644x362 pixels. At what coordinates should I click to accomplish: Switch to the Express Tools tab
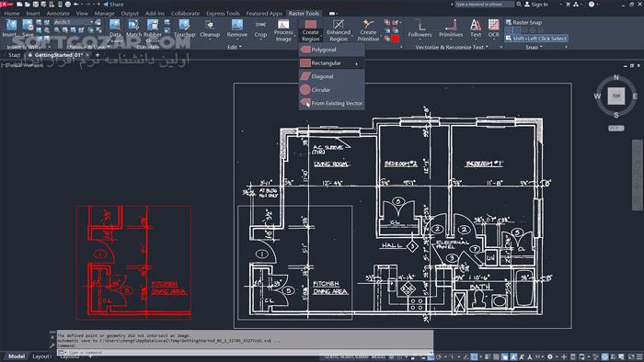point(223,14)
